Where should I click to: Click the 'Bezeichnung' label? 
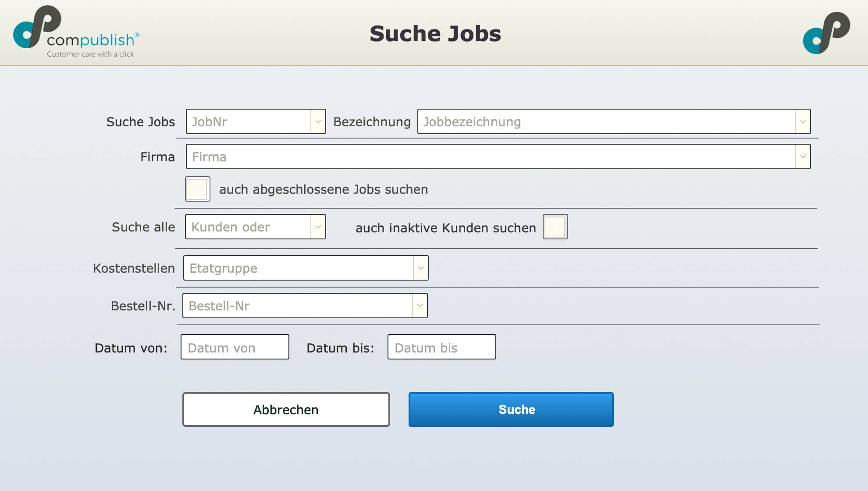point(372,122)
